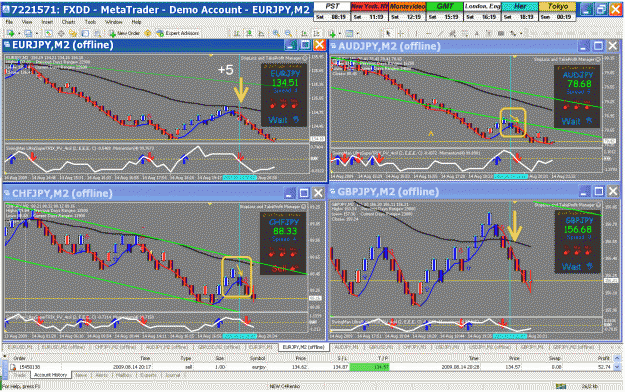The height and width of the screenshot is (392, 625).
Task: Expand the Templates dropdown arrow
Action: [x=358, y=33]
